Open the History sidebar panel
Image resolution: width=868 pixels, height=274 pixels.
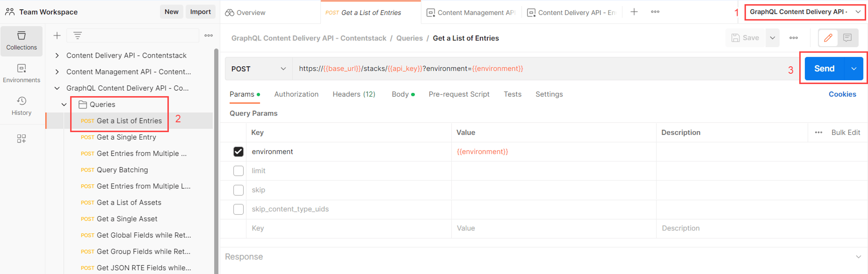click(x=21, y=106)
